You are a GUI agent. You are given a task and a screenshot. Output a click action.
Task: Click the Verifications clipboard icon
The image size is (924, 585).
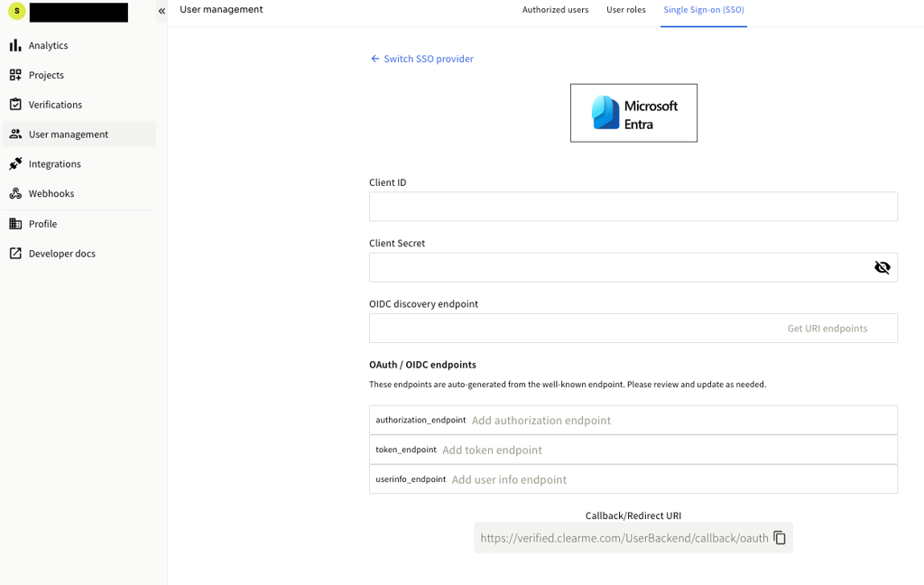coord(15,105)
